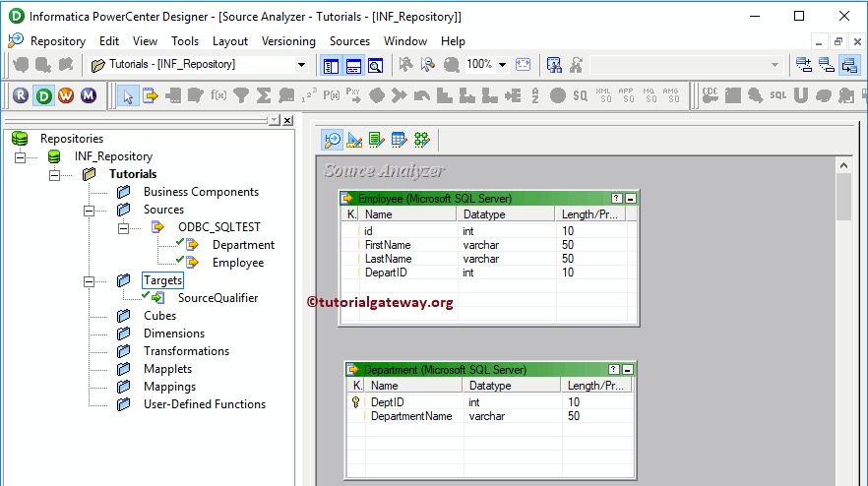This screenshot has width=868, height=486.
Task: Launch Workflow Manager (W) icon
Action: pyautogui.click(x=66, y=95)
